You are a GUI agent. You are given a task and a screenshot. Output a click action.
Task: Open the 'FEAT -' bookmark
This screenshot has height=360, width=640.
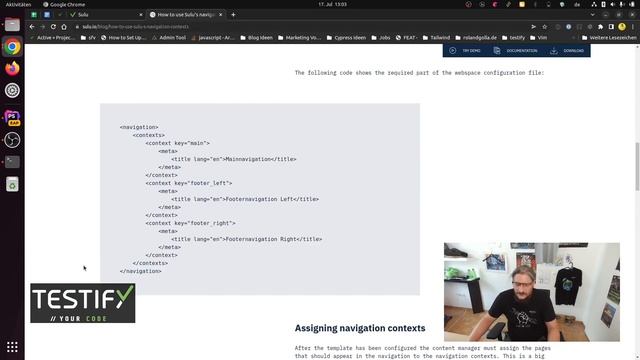(407, 38)
